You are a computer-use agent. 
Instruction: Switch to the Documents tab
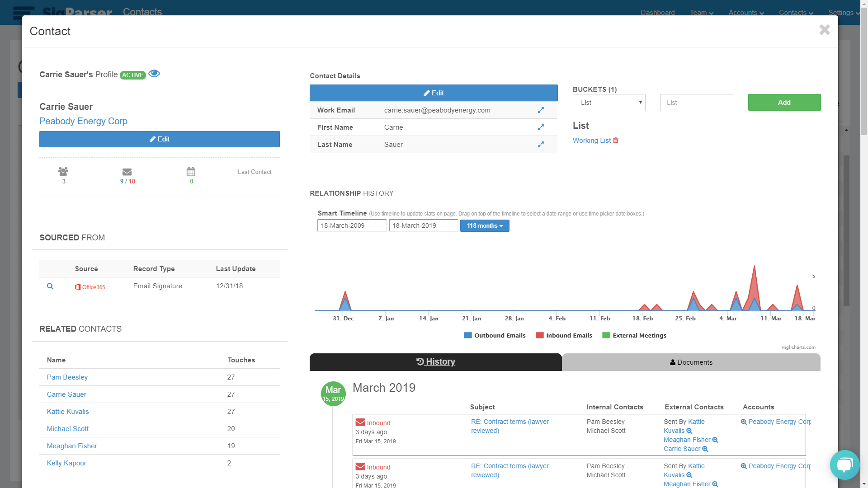691,362
